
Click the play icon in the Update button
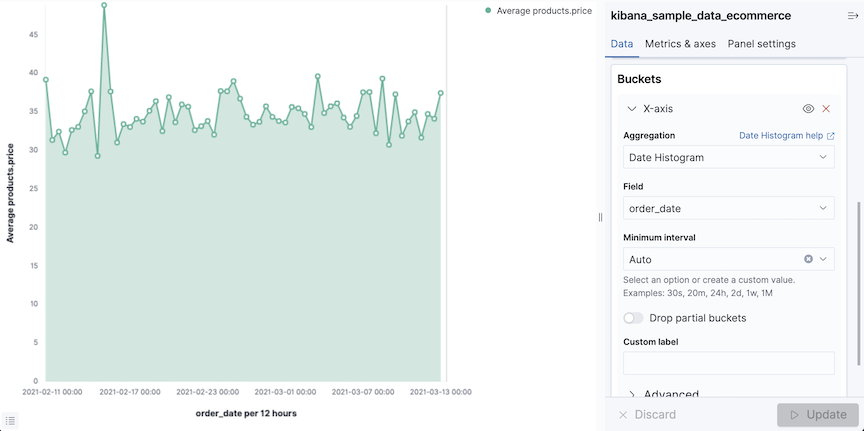tap(795, 415)
